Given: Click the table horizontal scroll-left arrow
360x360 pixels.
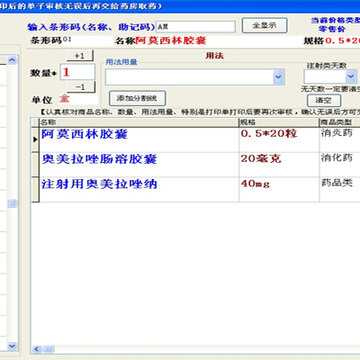Looking at the screenshot, I should click(x=36, y=349).
